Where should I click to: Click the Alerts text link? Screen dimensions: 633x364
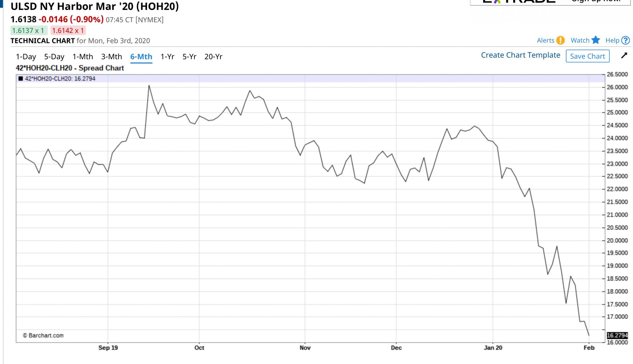click(x=546, y=40)
